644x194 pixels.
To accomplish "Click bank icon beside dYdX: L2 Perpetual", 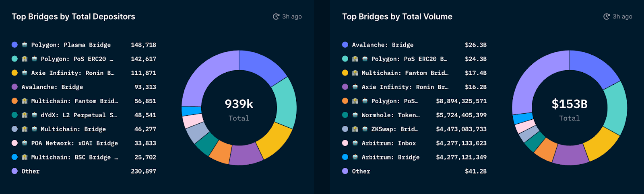I will tap(25, 115).
